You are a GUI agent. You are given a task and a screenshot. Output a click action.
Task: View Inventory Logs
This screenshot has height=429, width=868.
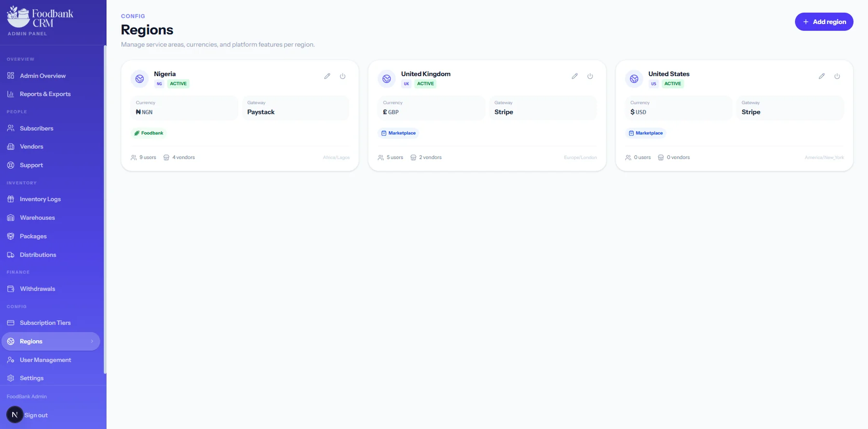[51, 199]
